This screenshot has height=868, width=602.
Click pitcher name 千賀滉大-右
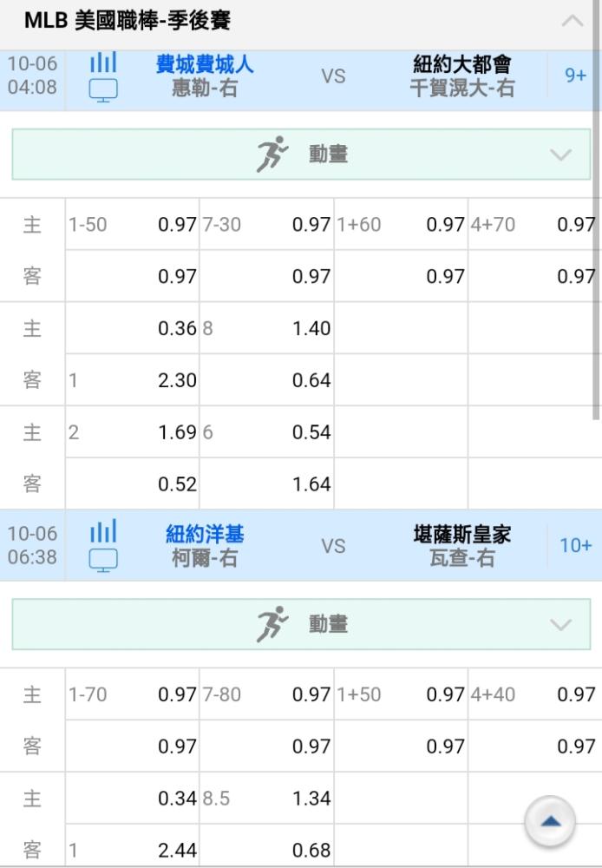click(462, 88)
